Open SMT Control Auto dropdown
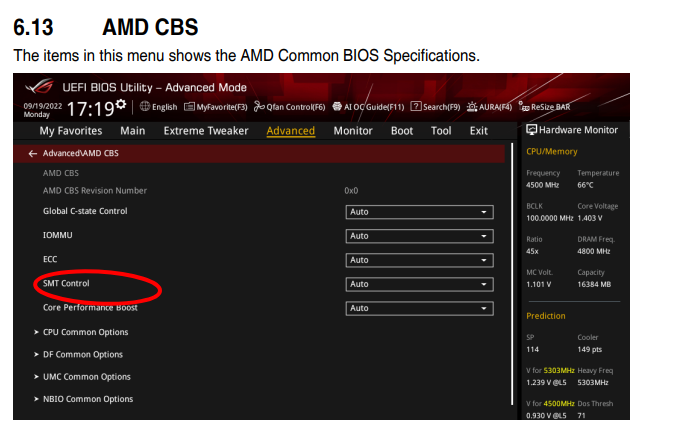The image size is (674, 437). click(x=419, y=284)
